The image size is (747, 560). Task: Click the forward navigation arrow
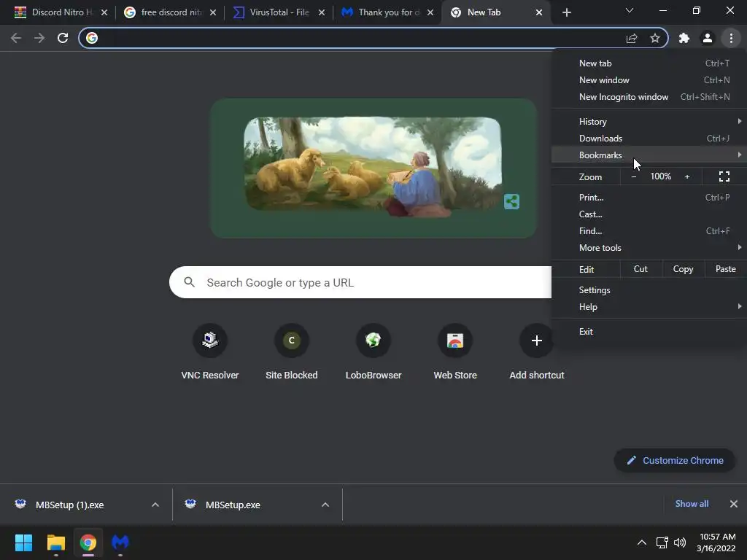pos(39,38)
